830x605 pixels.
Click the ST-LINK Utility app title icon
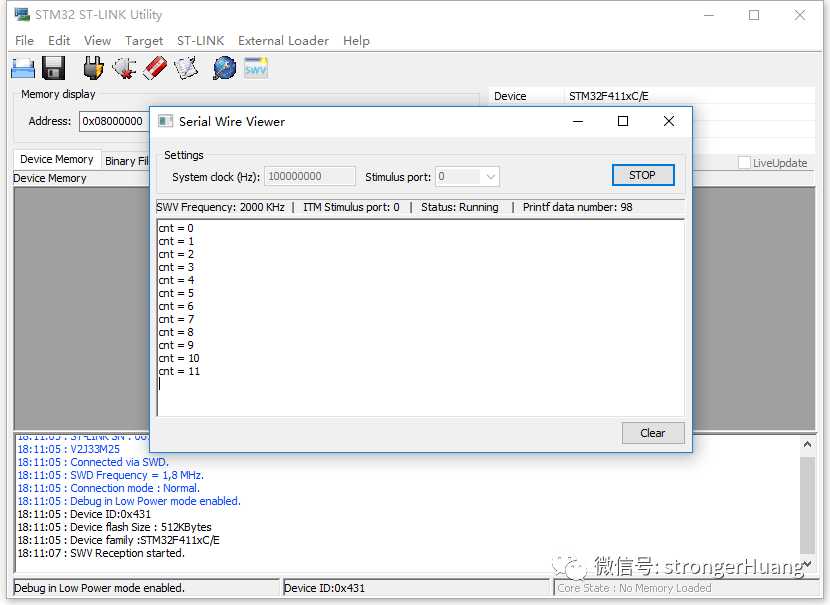click(x=22, y=14)
